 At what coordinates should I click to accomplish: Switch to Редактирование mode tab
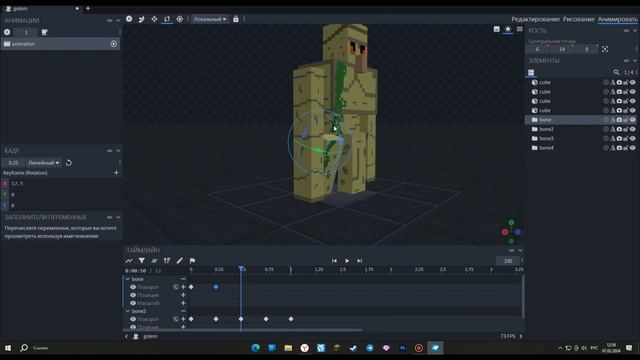coord(536,19)
